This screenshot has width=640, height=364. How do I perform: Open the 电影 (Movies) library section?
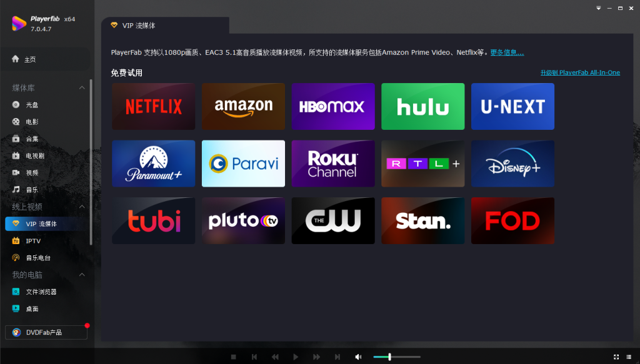31,122
